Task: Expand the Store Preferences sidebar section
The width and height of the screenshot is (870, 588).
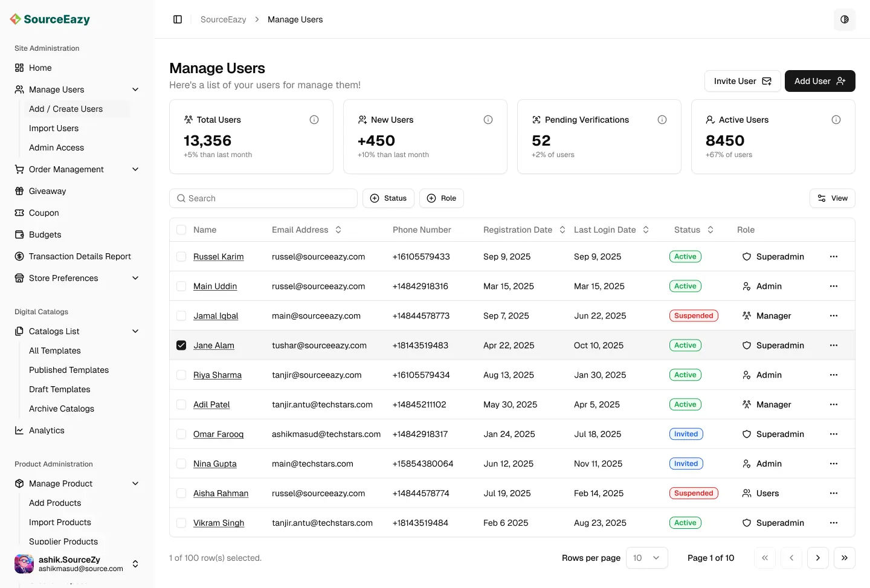Action: click(x=135, y=278)
